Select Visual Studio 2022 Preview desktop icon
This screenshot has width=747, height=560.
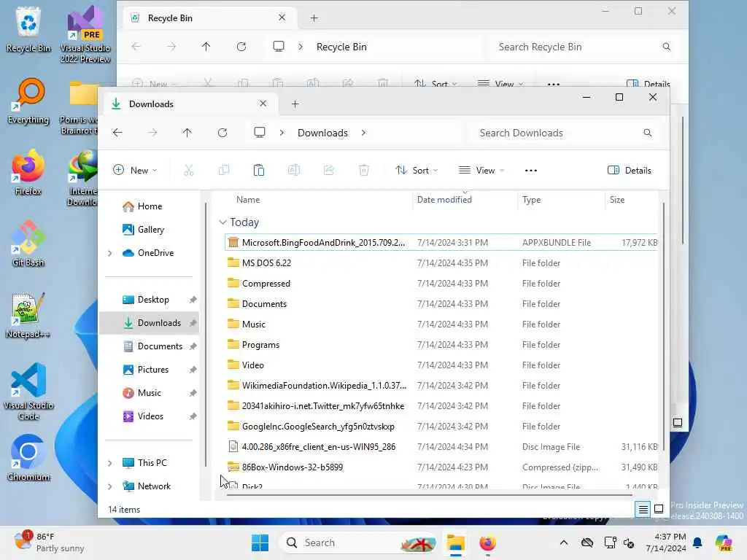pyautogui.click(x=85, y=35)
